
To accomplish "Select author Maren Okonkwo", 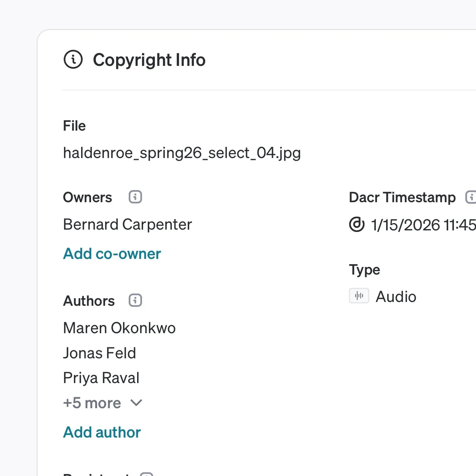I will 120,328.
